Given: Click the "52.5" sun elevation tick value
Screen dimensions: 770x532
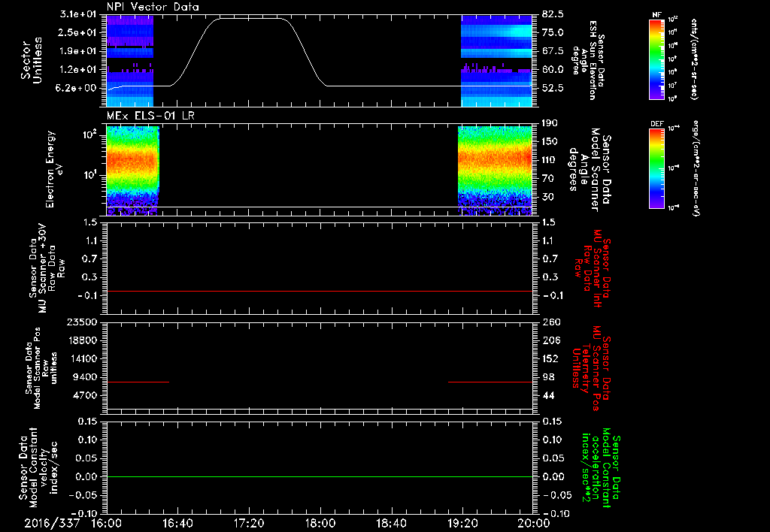Looking at the screenshot, I should [x=553, y=88].
